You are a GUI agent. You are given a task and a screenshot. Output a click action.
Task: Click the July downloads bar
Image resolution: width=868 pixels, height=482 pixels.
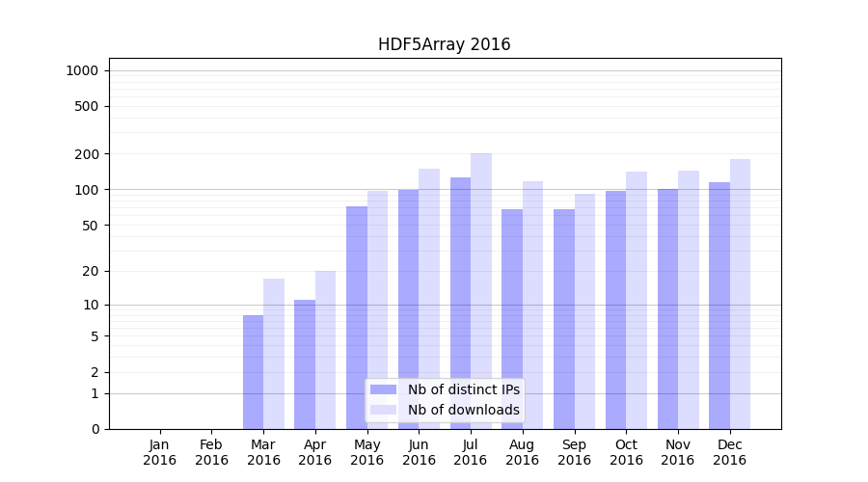click(x=481, y=289)
